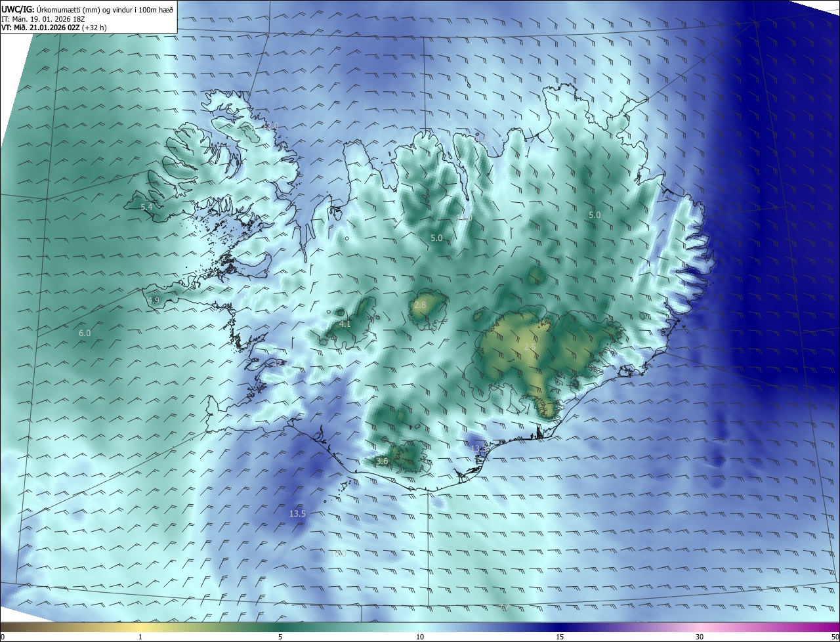Screen dimensions: 840x642
Task: Pick the pink segment of the color bar near 30
Action: pos(700,627)
